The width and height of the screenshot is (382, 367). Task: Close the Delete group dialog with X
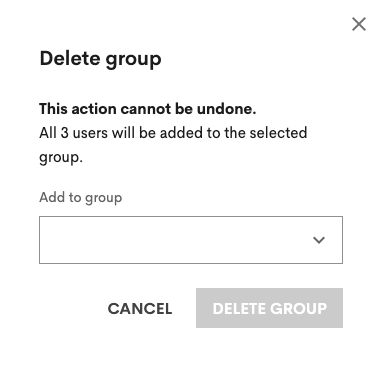359,24
